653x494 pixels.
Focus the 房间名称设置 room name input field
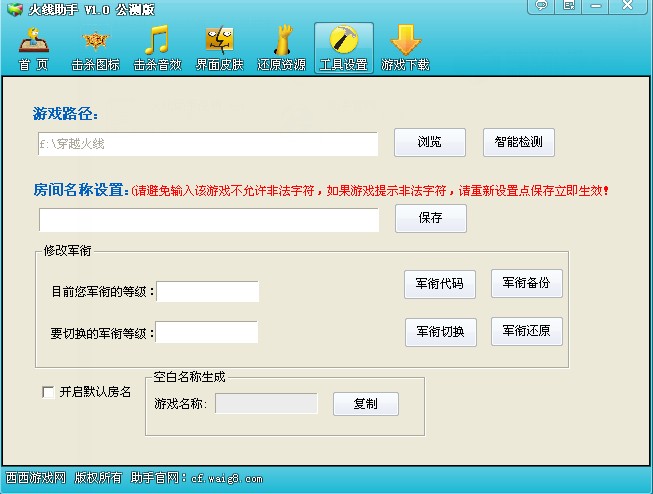(x=209, y=219)
